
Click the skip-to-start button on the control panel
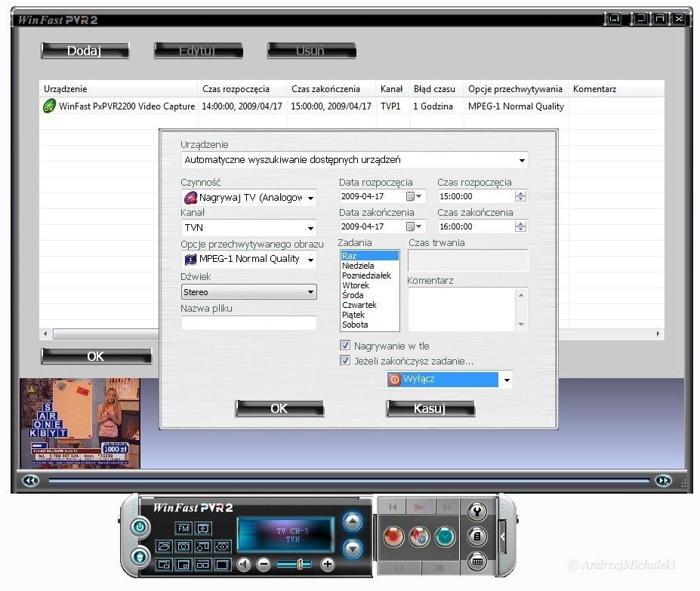[393, 506]
